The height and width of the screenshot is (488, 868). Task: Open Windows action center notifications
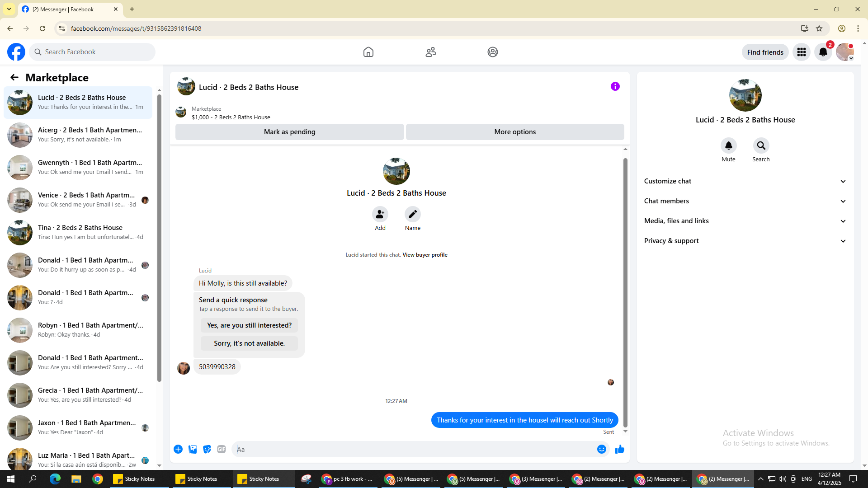854,479
